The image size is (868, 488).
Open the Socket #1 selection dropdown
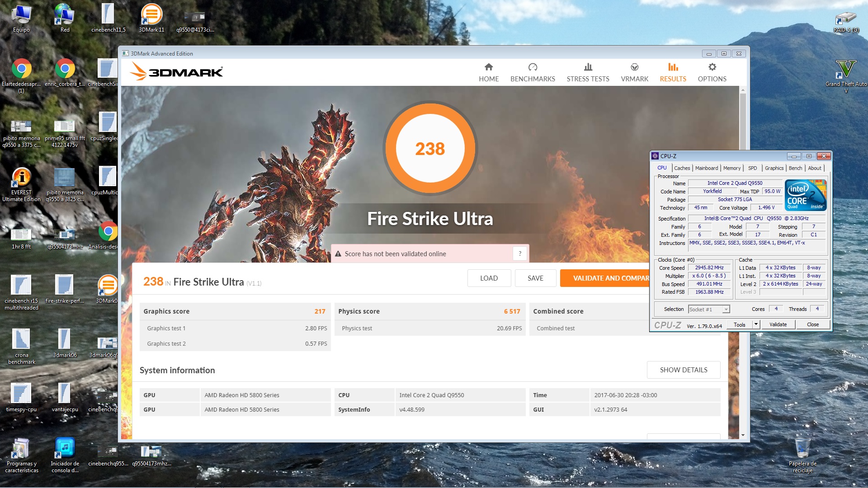tap(709, 309)
